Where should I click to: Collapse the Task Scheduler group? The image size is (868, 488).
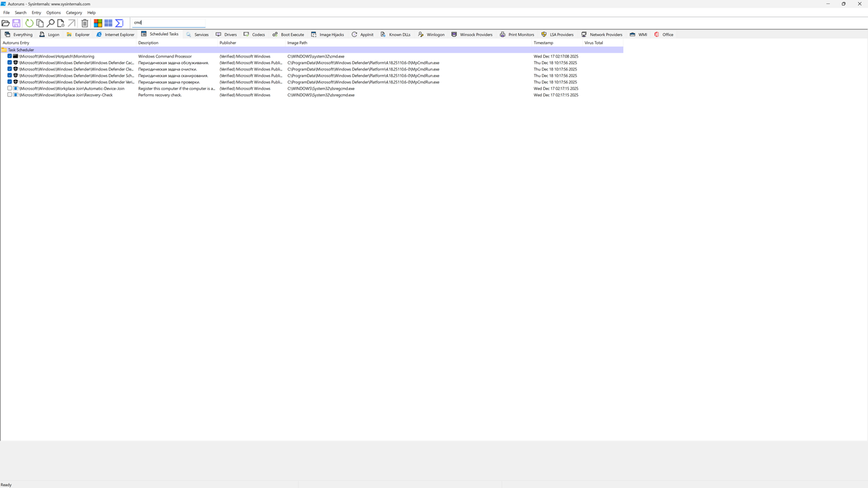(x=4, y=49)
